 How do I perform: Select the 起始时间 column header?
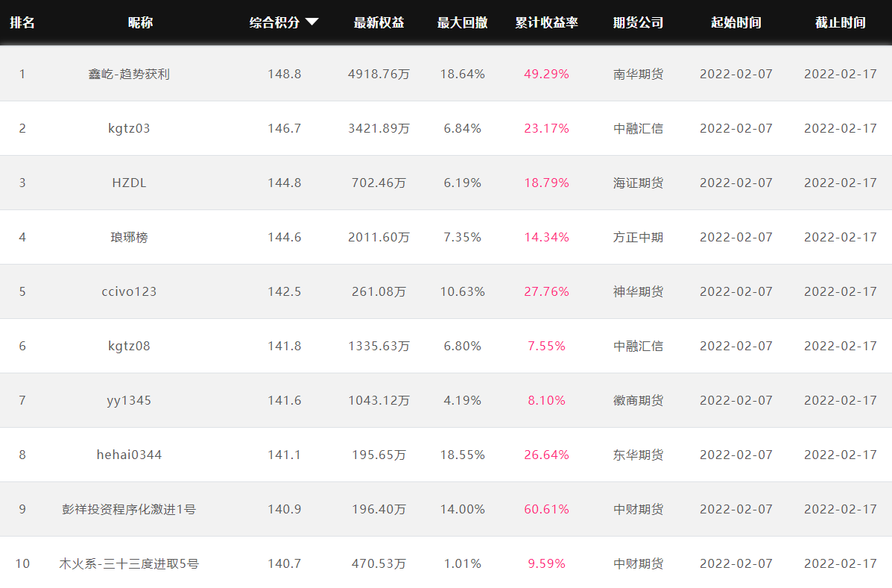tap(736, 23)
